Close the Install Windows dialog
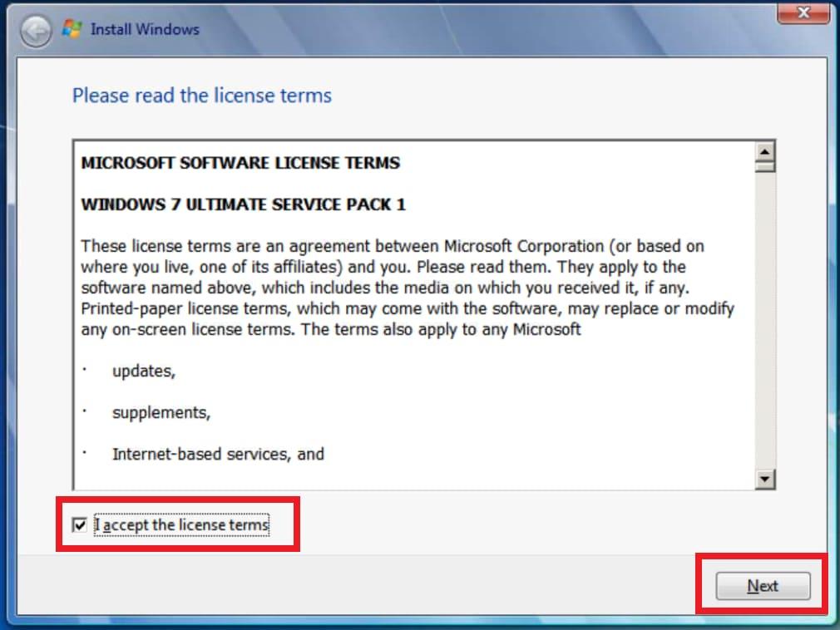The width and height of the screenshot is (840, 630). [x=803, y=12]
